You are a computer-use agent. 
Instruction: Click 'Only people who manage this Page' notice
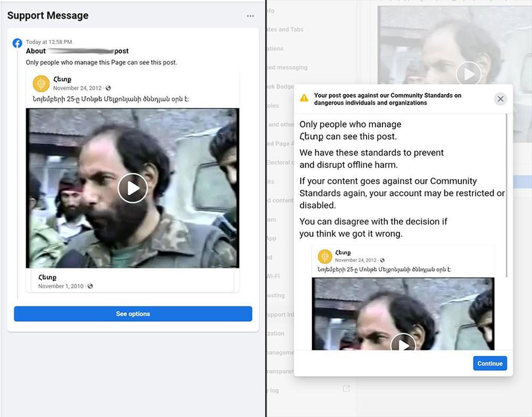(102, 62)
